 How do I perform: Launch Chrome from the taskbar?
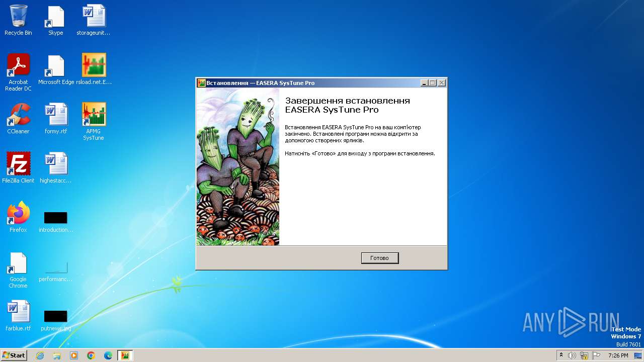coord(91,355)
